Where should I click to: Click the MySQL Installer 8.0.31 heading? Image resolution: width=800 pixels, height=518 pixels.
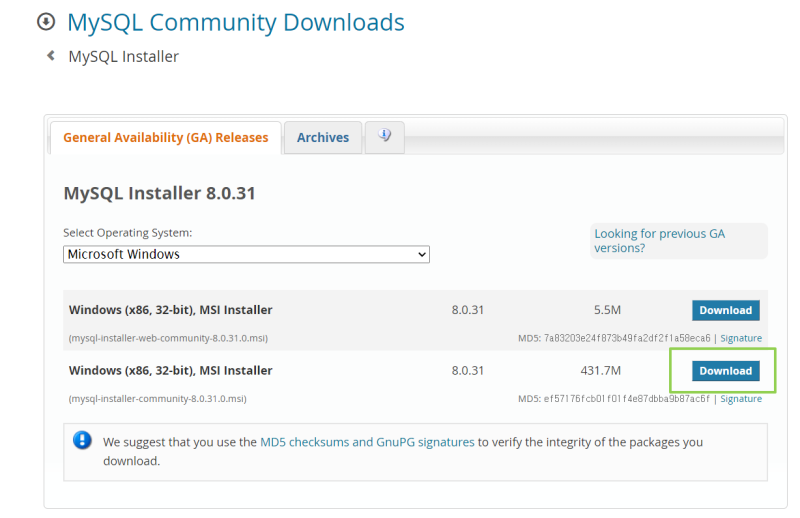click(159, 193)
